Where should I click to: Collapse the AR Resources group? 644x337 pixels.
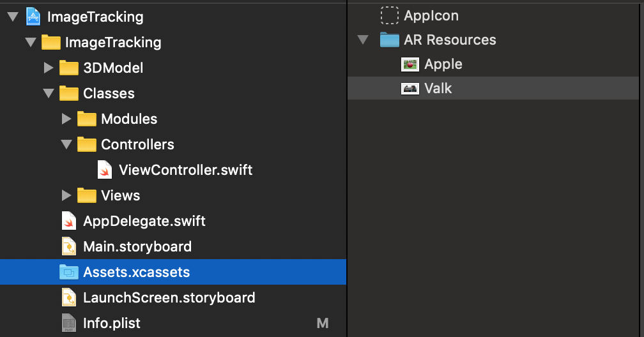coord(364,40)
